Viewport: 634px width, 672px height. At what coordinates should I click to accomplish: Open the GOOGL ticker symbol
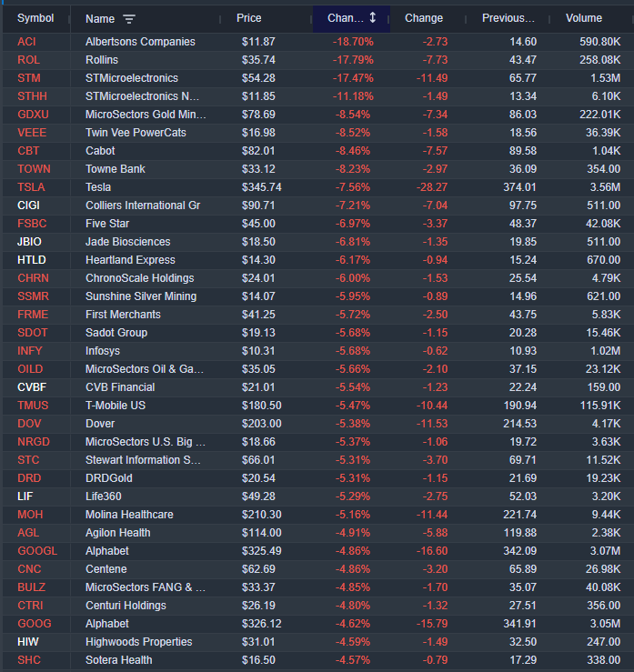tap(37, 551)
